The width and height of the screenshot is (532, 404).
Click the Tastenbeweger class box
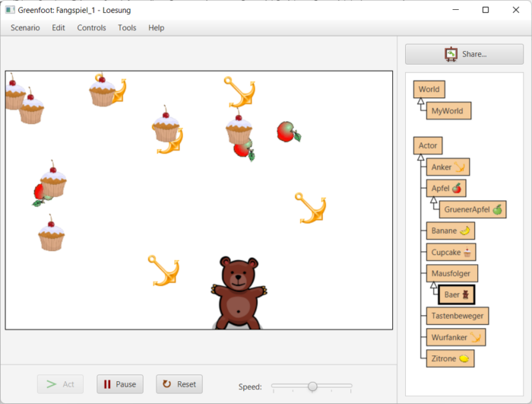click(457, 315)
